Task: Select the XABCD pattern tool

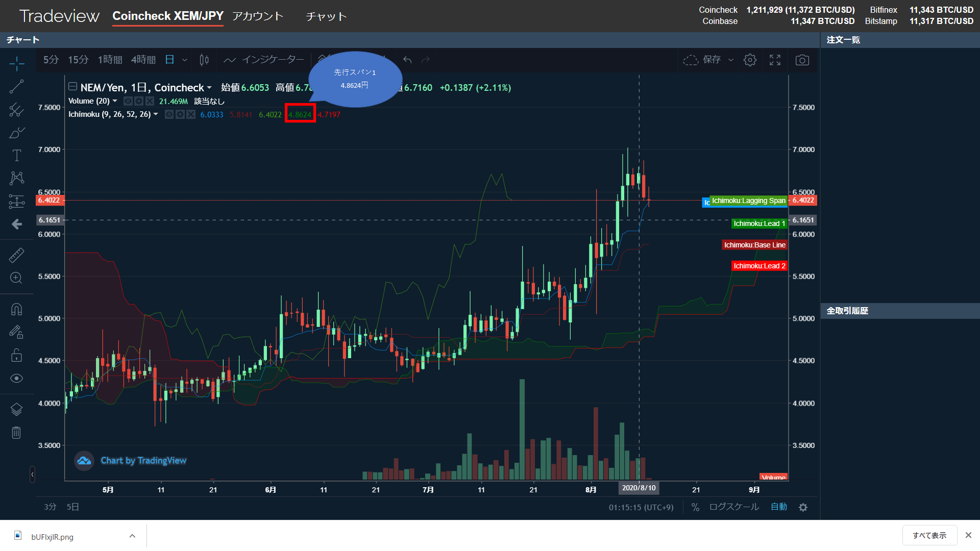Action: pyautogui.click(x=16, y=178)
